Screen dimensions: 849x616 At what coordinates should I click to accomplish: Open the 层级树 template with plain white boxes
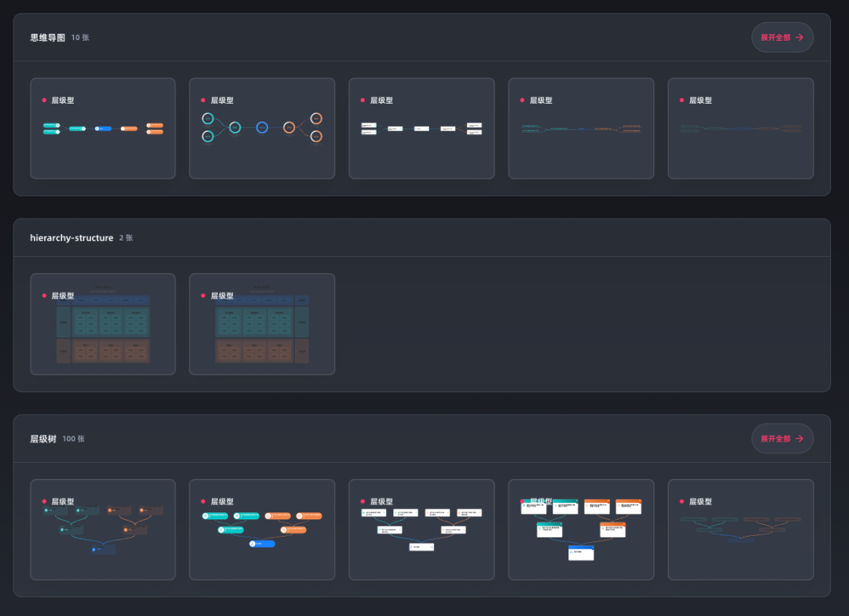pos(421,530)
